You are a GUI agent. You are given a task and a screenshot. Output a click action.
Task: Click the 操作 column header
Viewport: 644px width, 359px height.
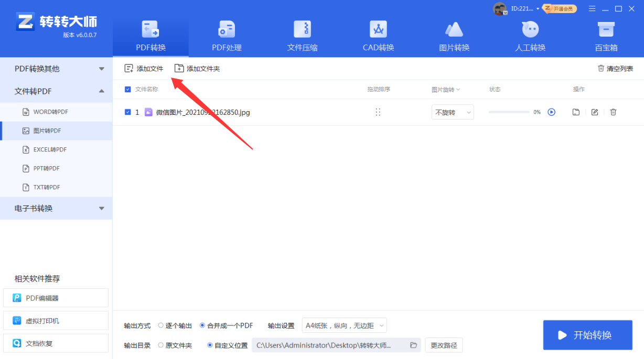click(578, 89)
